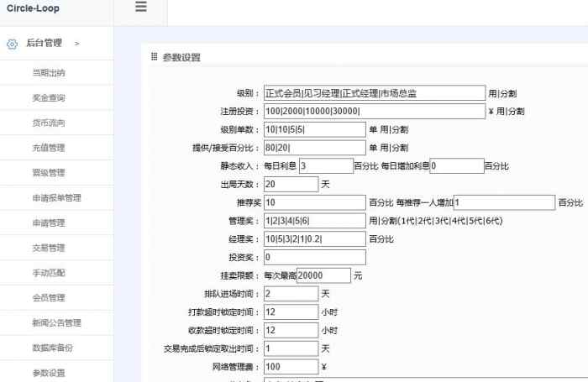This screenshot has height=382, width=588.
Task: Expand the 后台管理 chevron arrow
Action: pos(77,43)
